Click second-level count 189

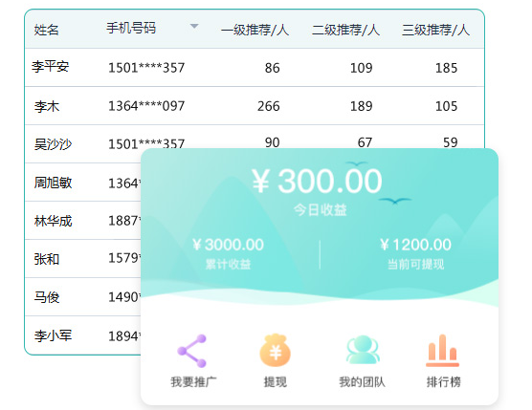pos(361,106)
